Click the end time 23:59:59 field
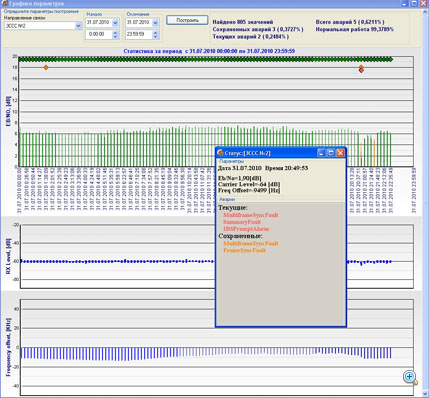 (x=139, y=34)
